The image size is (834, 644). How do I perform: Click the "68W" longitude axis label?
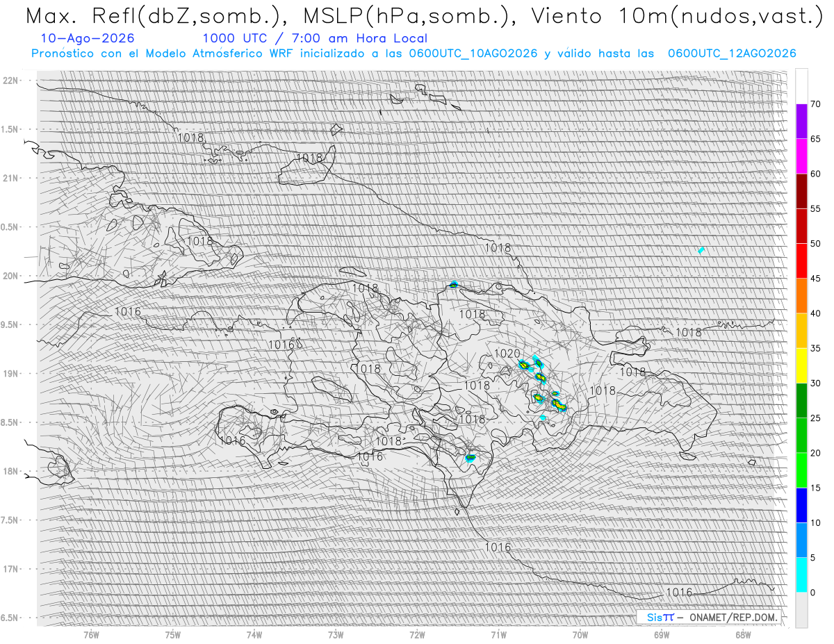(x=743, y=635)
